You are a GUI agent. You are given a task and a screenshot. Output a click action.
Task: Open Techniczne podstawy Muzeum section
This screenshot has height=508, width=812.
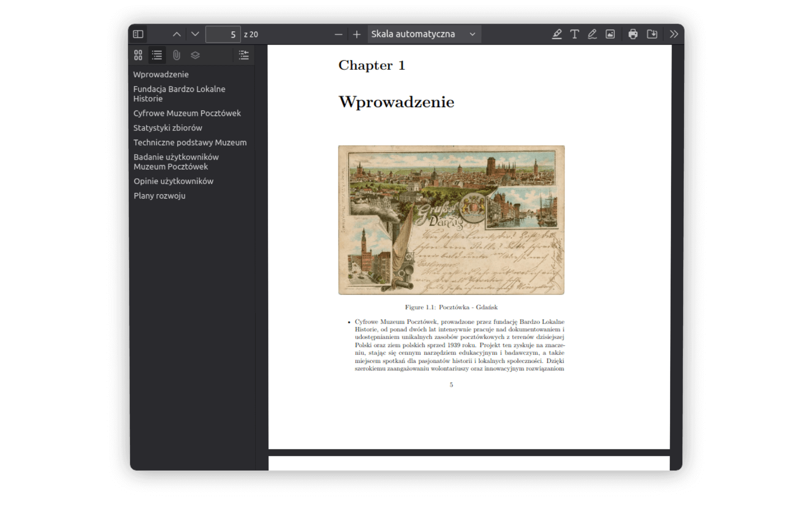(x=190, y=143)
